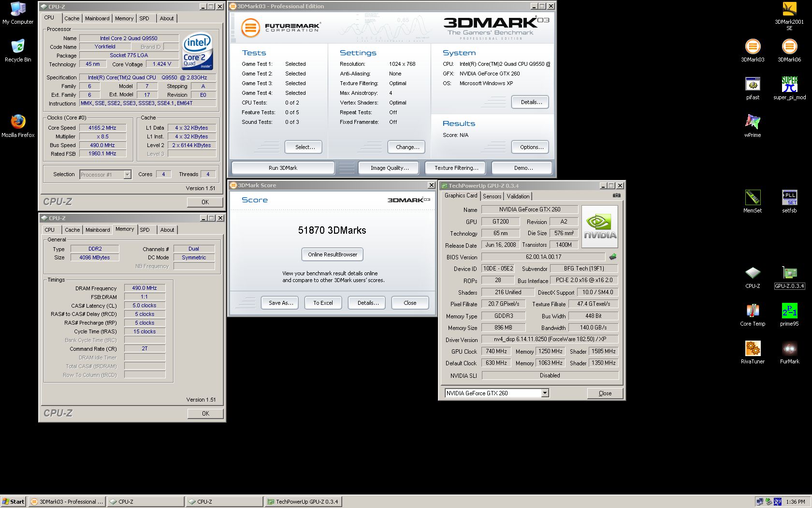Click the Driver Version field in GPU-Z
The image size is (812, 508).
[550, 339]
